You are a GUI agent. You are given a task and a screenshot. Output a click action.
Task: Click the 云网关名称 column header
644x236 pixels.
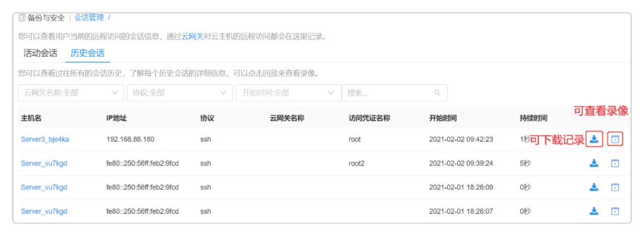pos(287,118)
